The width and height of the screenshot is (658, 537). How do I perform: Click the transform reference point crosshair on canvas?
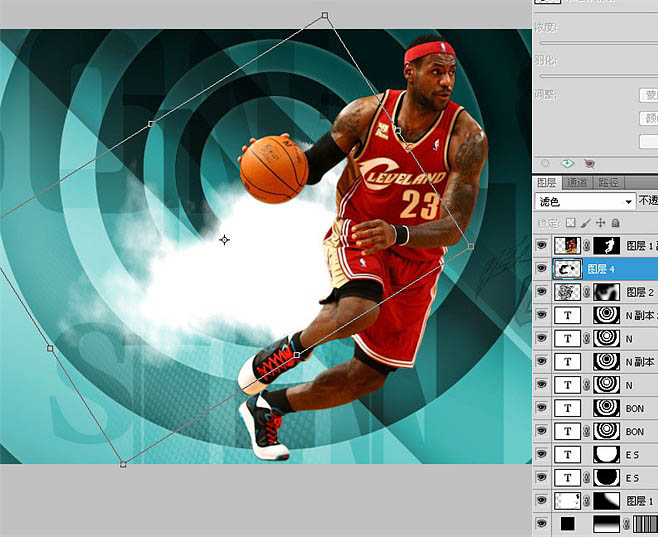(225, 240)
